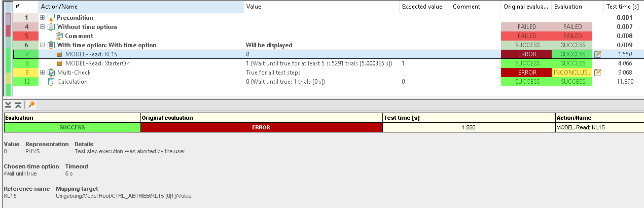Click the red ERROR cell in the Multi-Check row

527,73
